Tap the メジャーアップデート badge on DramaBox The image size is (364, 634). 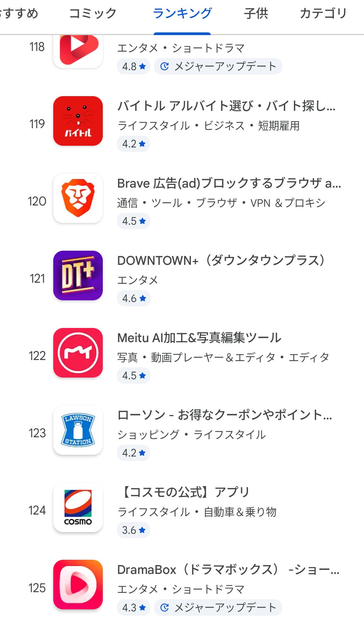pos(218,607)
